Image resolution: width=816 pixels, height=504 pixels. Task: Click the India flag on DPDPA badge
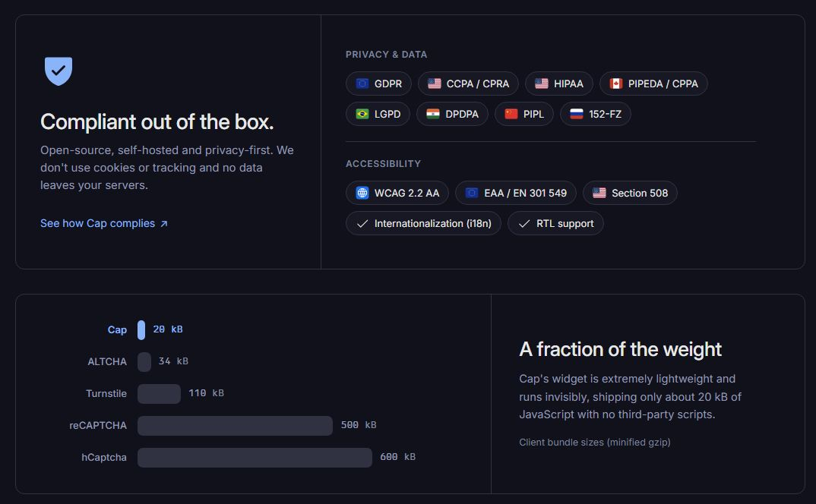click(433, 114)
